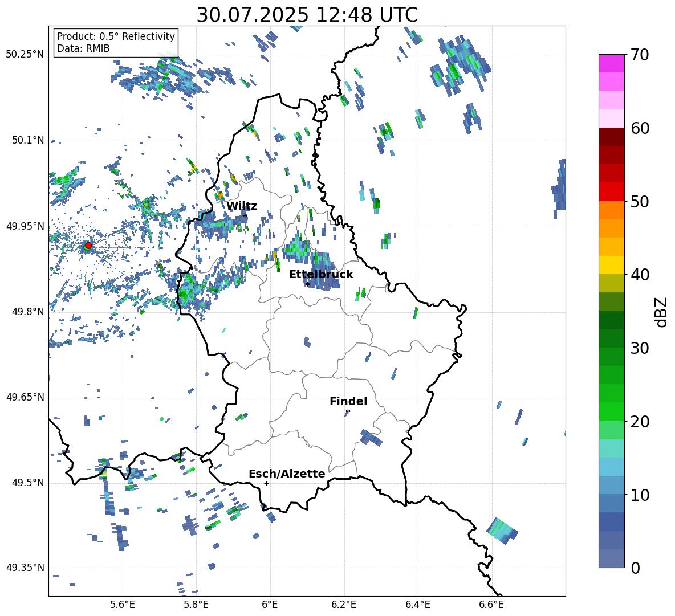The width and height of the screenshot is (675, 616).
Task: Click the 40 tick on colorbar
Action: 640,275
